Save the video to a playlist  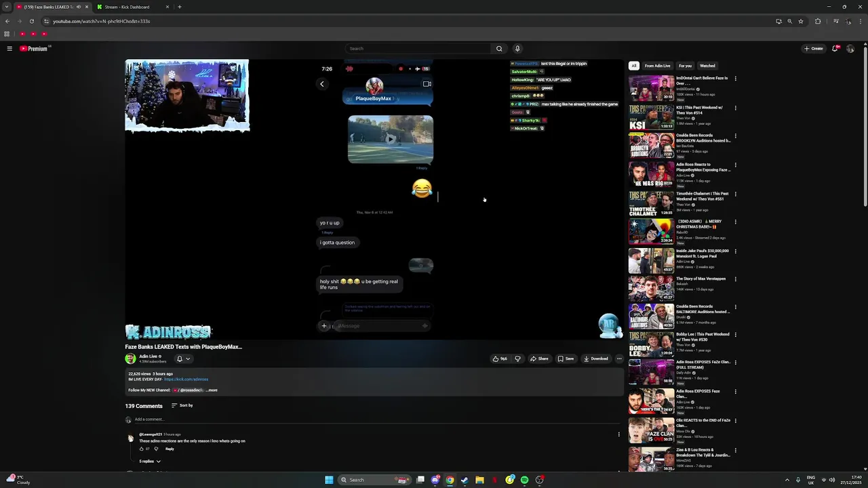(566, 359)
